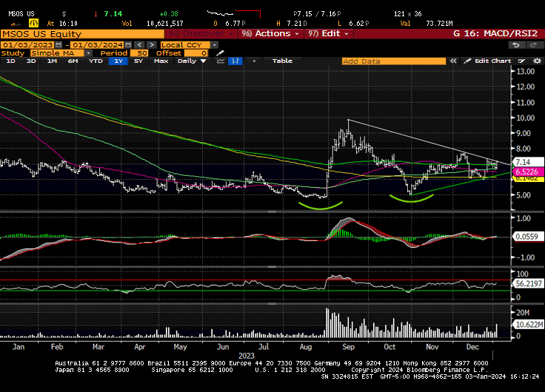This screenshot has height=392, width=545.
Task: Click the MSOS US Equity security field
Action: coord(82,34)
